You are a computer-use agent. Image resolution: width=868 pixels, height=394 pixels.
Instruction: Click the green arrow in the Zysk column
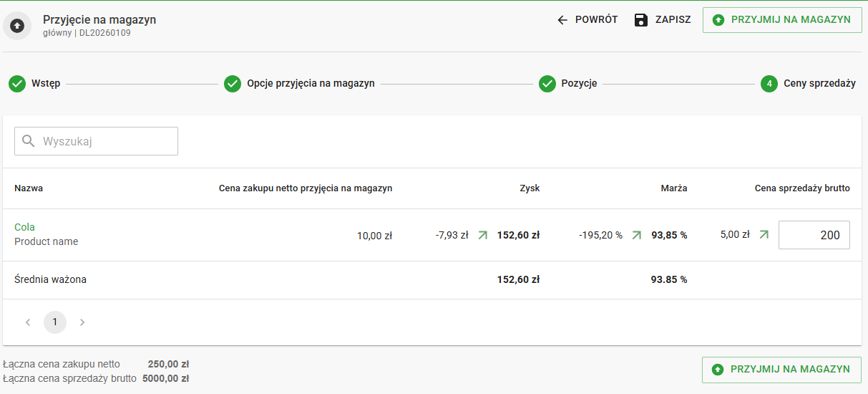(482, 235)
